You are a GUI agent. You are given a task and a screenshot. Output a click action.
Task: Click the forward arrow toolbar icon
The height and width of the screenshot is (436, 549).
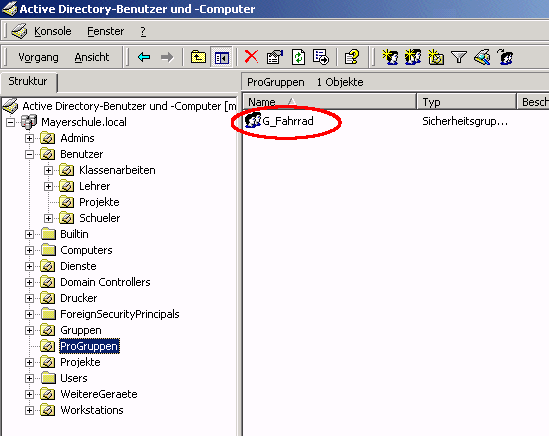coord(167,57)
